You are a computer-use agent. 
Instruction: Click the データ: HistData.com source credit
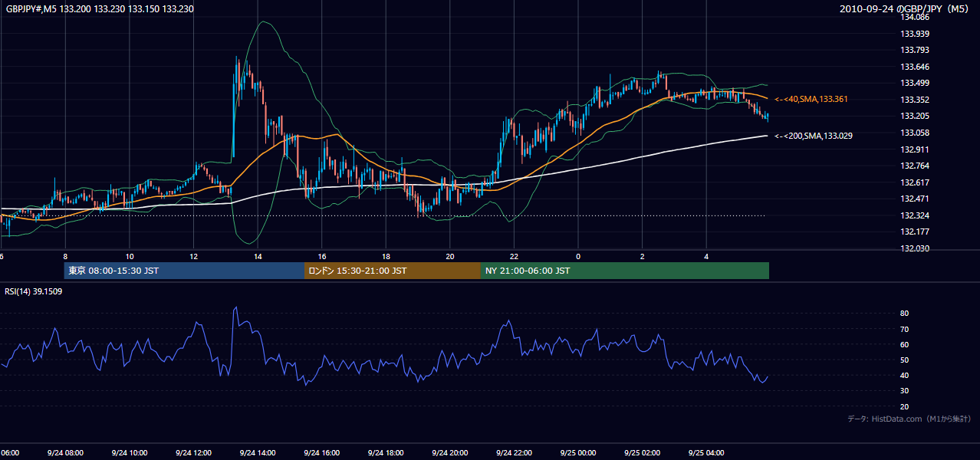click(909, 419)
